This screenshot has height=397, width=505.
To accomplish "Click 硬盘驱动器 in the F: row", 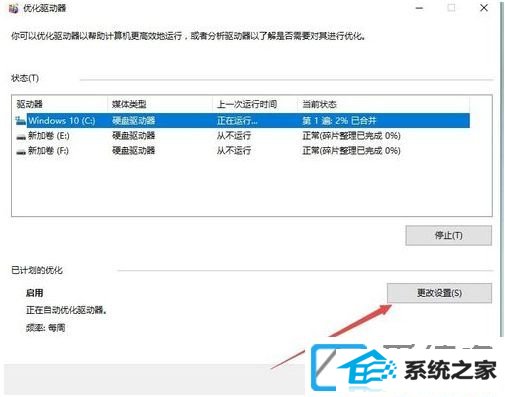I will (x=133, y=151).
